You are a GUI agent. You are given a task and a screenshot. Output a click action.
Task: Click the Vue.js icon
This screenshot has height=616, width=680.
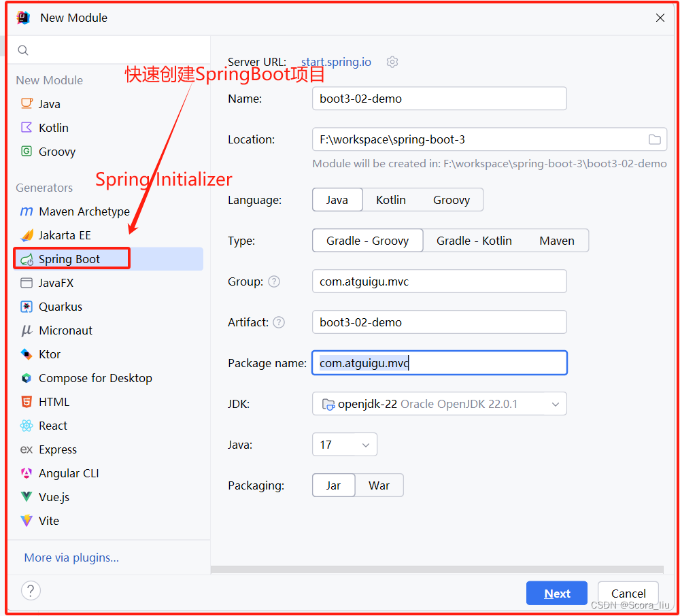[x=27, y=497]
